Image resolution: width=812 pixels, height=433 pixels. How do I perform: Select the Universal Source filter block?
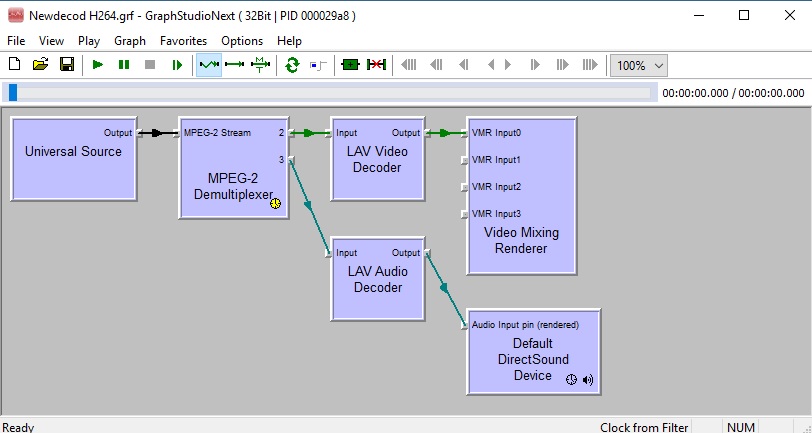pyautogui.click(x=73, y=160)
